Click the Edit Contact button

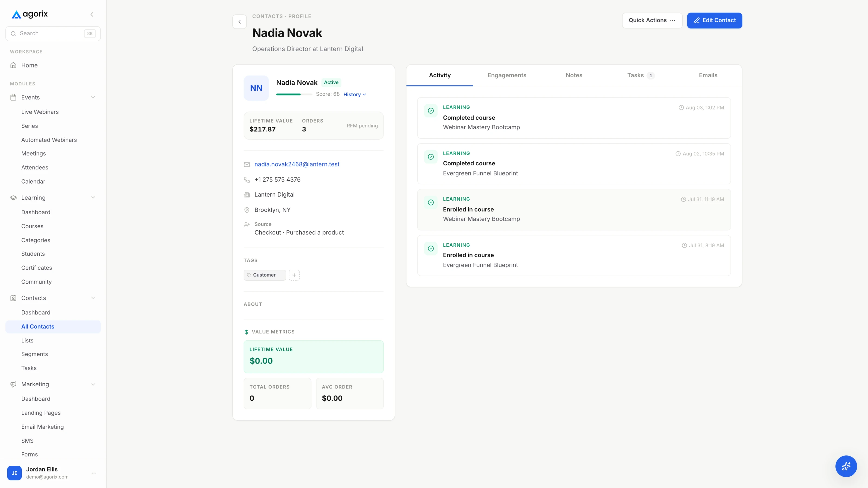point(714,21)
